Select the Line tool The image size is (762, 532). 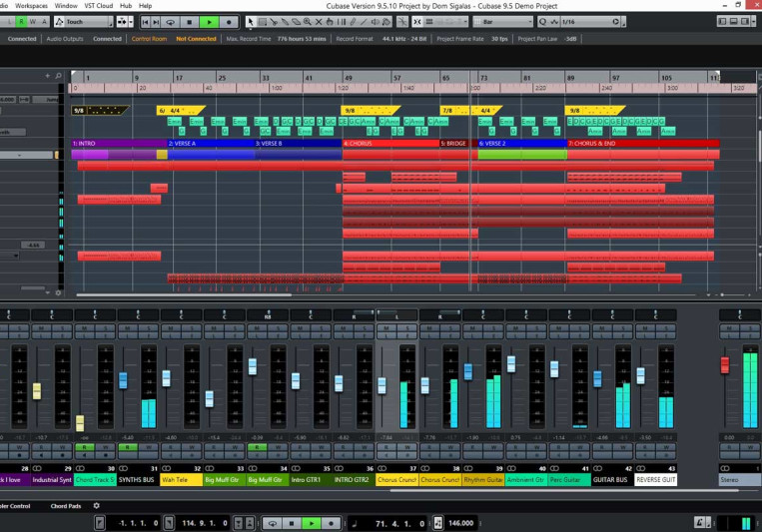(364, 22)
